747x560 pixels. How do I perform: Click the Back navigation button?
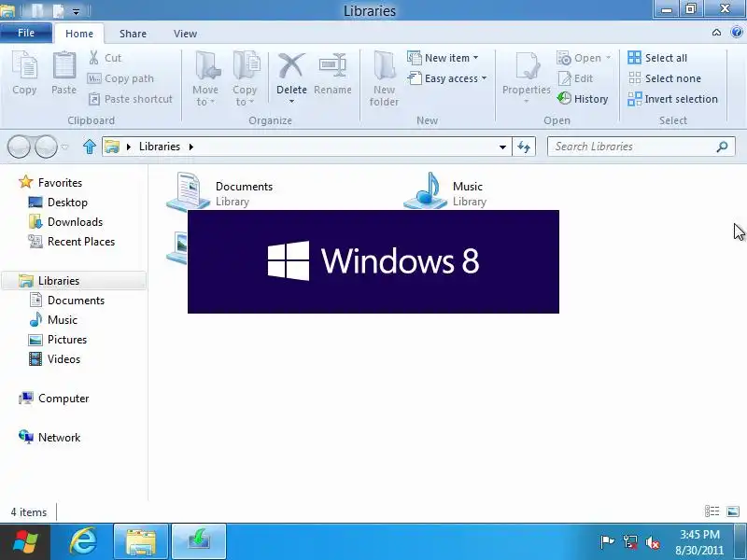tap(20, 147)
